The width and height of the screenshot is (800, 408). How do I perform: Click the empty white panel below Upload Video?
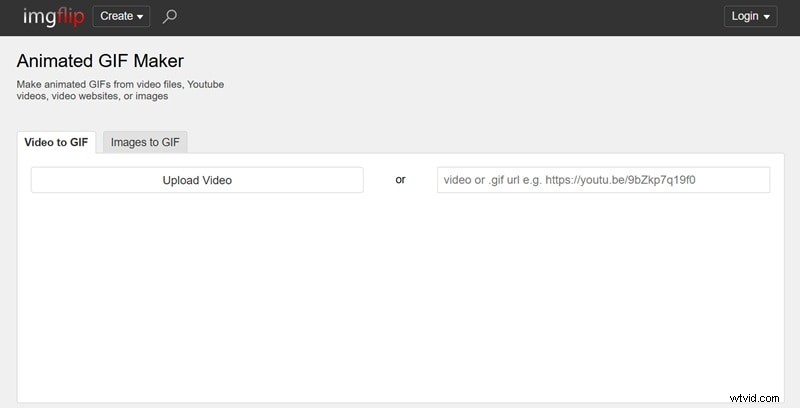click(x=400, y=300)
